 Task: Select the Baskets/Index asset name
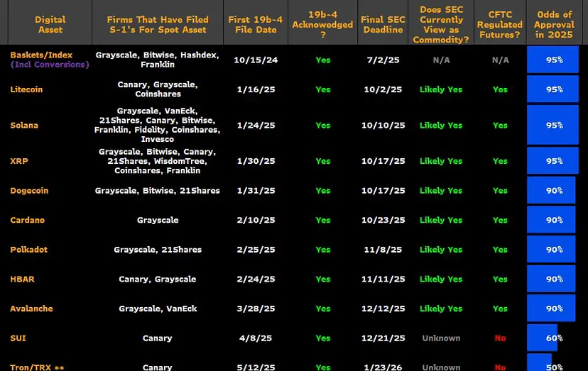(x=41, y=55)
